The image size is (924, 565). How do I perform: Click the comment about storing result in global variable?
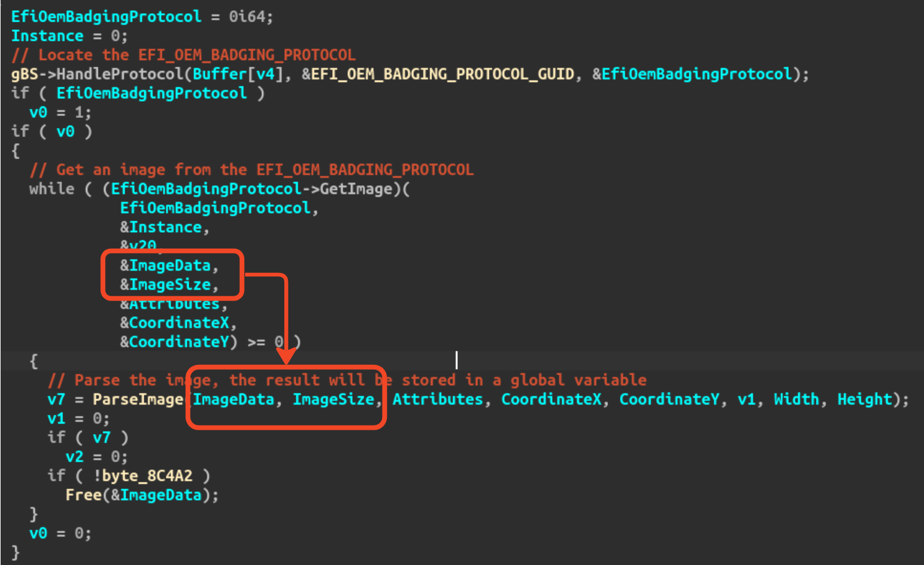[347, 379]
